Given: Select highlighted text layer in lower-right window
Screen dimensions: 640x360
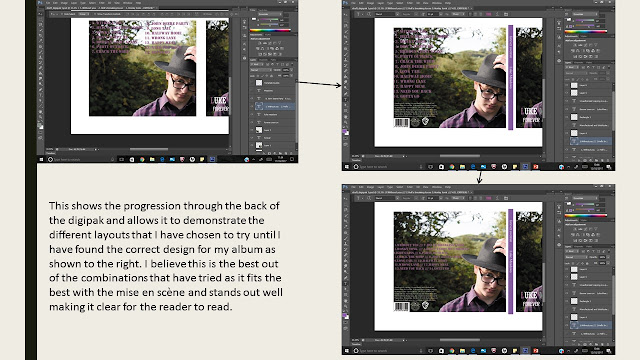Looking at the screenshot, I should point(589,325).
